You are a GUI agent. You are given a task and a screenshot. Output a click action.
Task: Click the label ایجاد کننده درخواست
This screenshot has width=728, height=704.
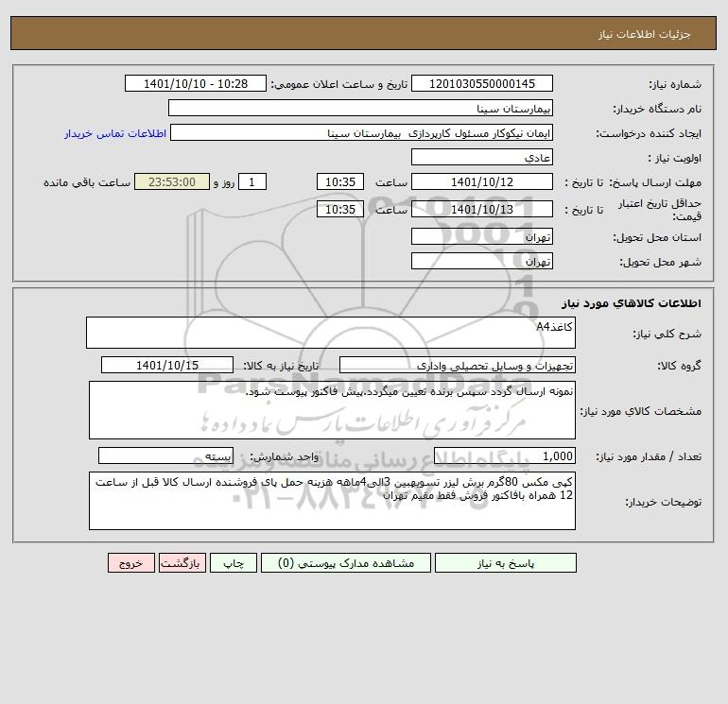click(649, 133)
